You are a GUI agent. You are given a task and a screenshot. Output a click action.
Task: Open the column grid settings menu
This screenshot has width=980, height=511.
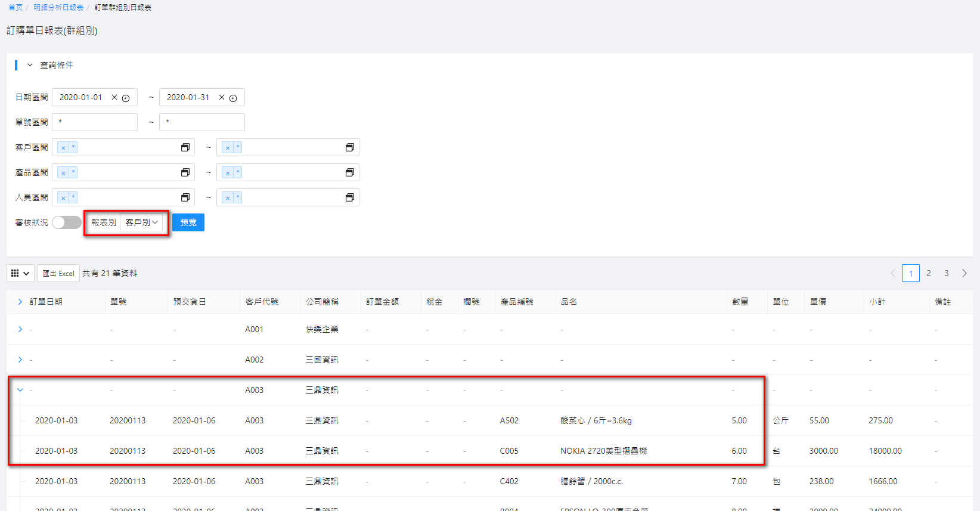(20, 273)
